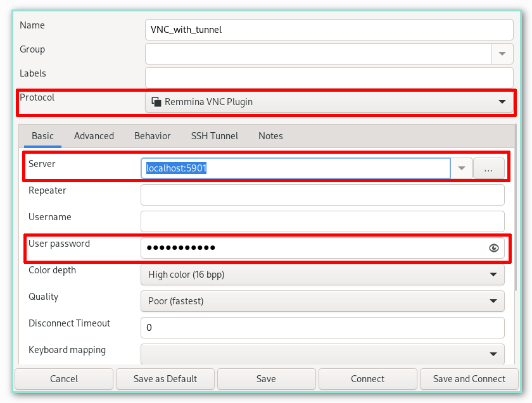
Task: Open the Protocol dropdown
Action: pos(329,102)
